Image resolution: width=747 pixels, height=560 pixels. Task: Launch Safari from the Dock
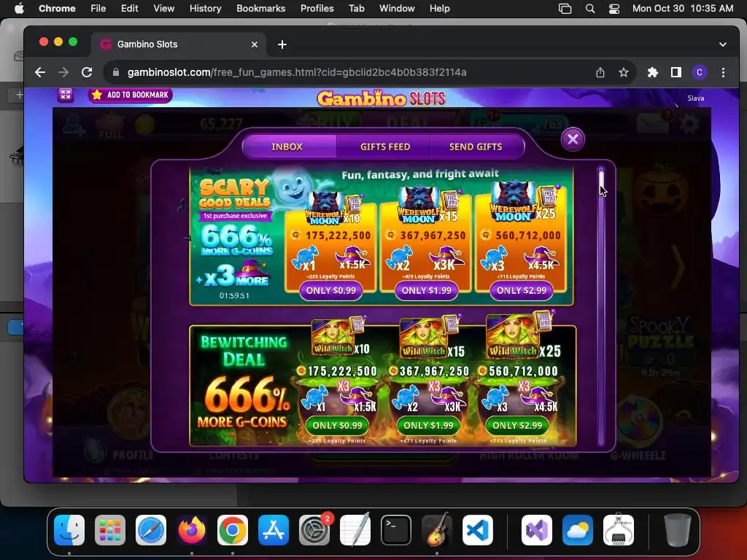click(151, 530)
